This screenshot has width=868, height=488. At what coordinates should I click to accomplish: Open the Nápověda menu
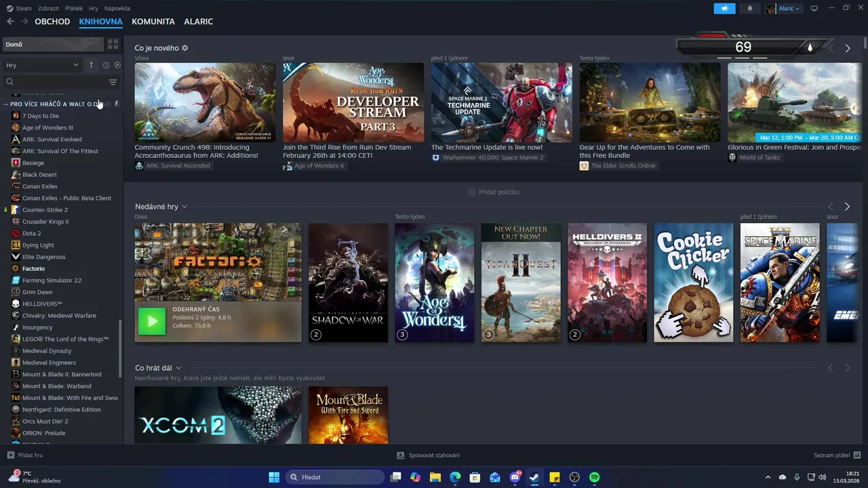[117, 8]
